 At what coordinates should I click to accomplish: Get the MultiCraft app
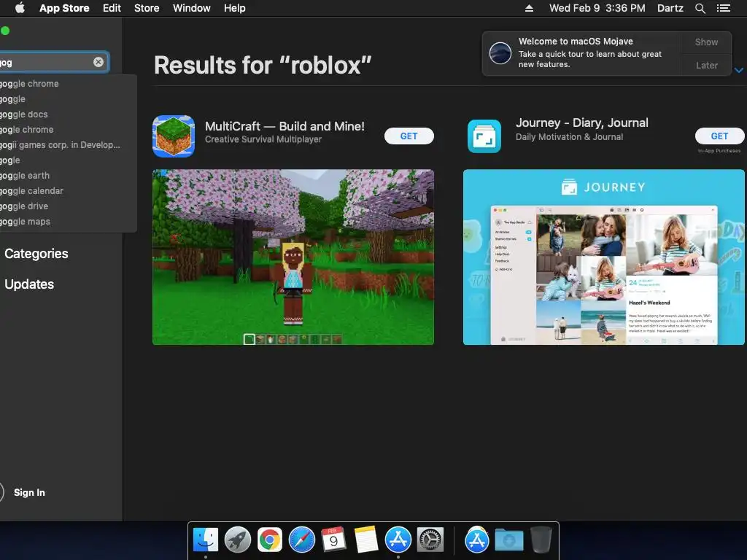(x=409, y=136)
